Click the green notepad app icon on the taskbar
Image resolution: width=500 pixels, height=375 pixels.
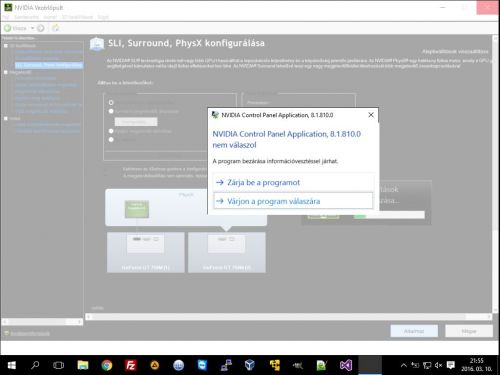pos(322,366)
